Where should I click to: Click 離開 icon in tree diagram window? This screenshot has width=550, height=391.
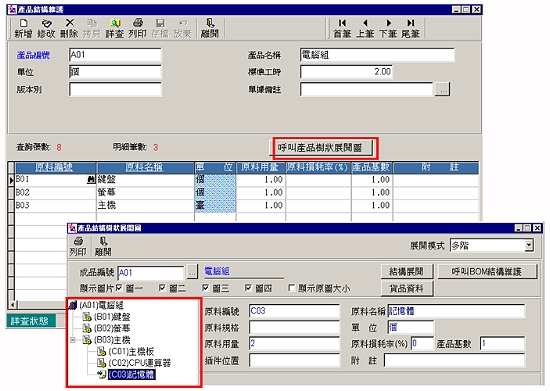(103, 246)
